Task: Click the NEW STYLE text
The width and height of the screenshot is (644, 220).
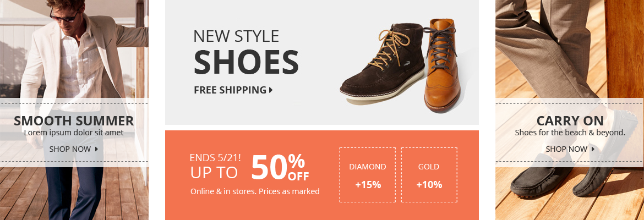Action: pyautogui.click(x=236, y=36)
